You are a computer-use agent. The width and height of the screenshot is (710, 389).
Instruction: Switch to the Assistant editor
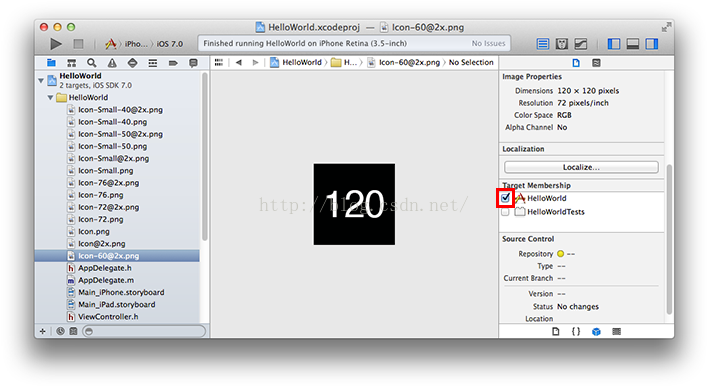pyautogui.click(x=561, y=43)
